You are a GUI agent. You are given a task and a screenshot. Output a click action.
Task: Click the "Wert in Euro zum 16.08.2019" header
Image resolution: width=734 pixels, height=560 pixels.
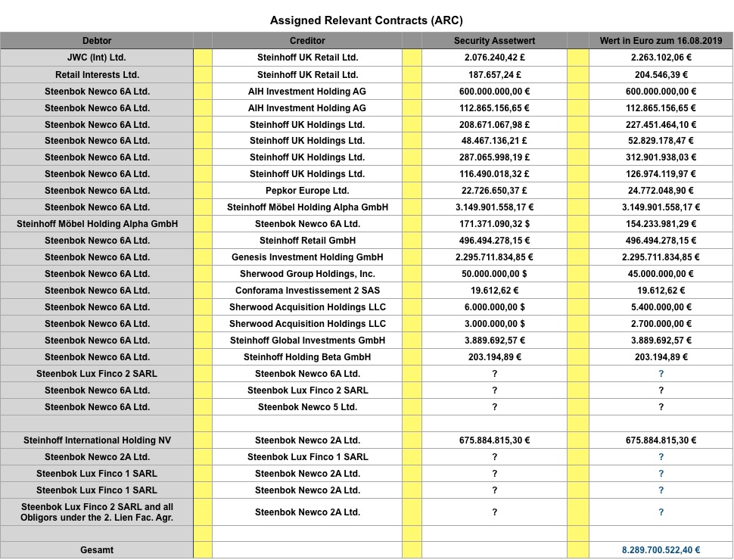[661, 41]
